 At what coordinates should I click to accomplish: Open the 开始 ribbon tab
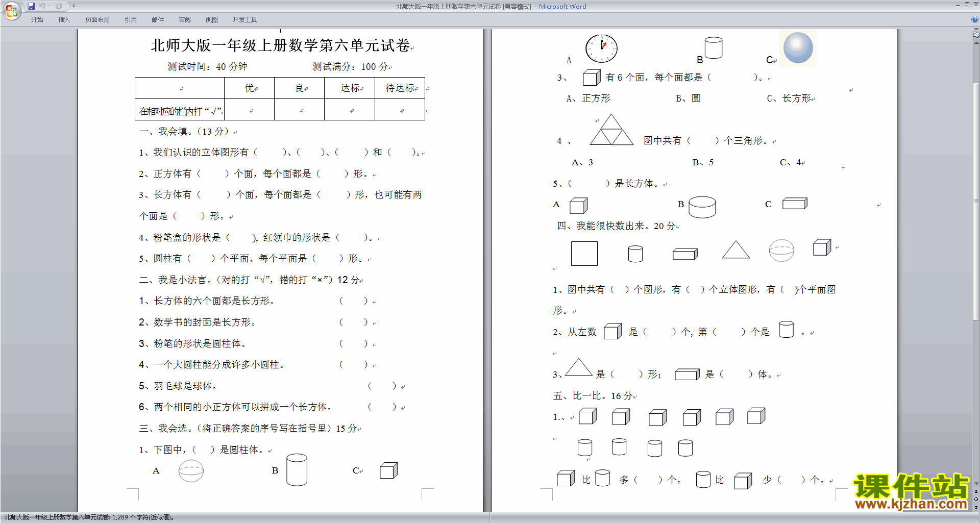pos(37,20)
